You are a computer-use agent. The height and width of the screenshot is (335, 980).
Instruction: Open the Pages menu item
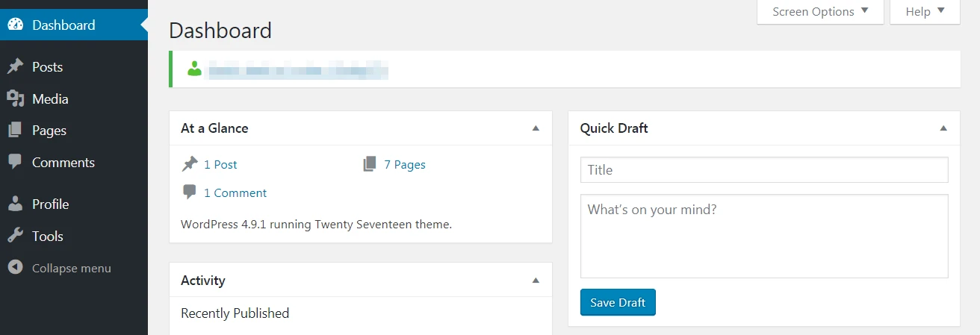point(74,131)
